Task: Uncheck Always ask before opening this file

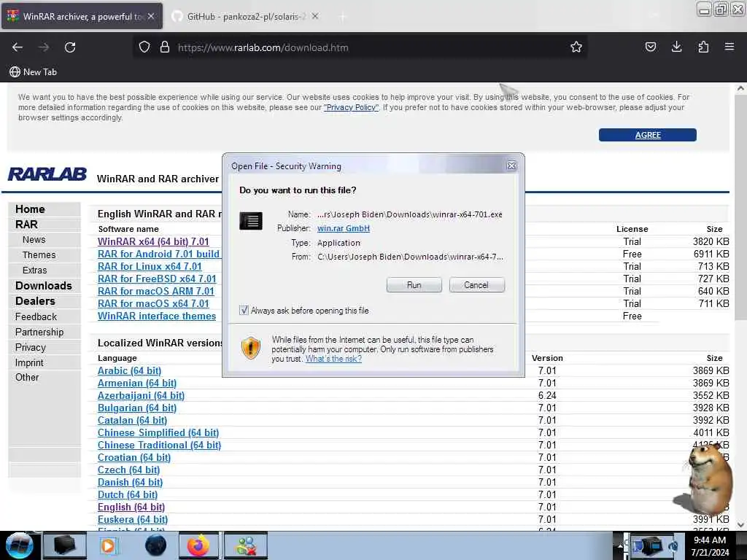Action: click(x=244, y=311)
